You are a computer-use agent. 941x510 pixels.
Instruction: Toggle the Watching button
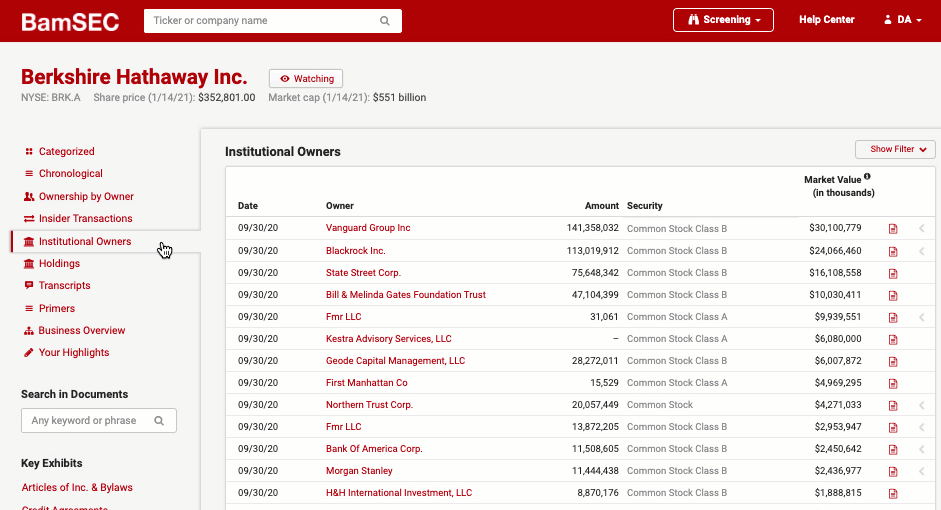[x=306, y=79]
